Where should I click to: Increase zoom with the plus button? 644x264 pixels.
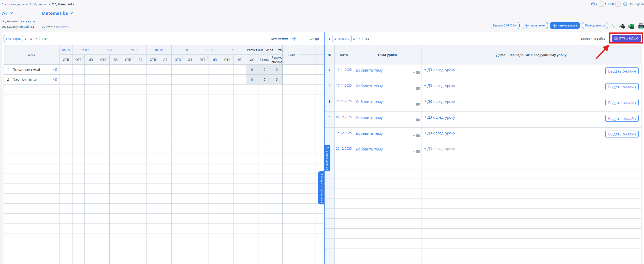[x=618, y=4]
